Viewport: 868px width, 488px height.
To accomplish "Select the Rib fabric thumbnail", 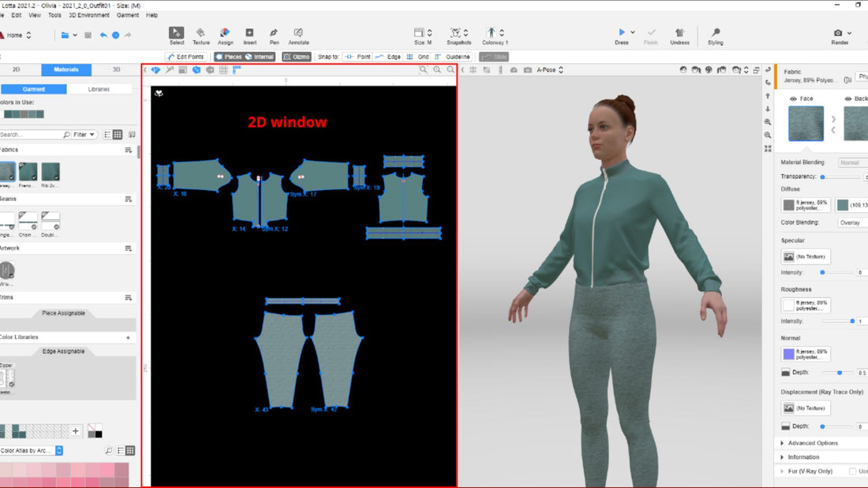I will coord(51,172).
